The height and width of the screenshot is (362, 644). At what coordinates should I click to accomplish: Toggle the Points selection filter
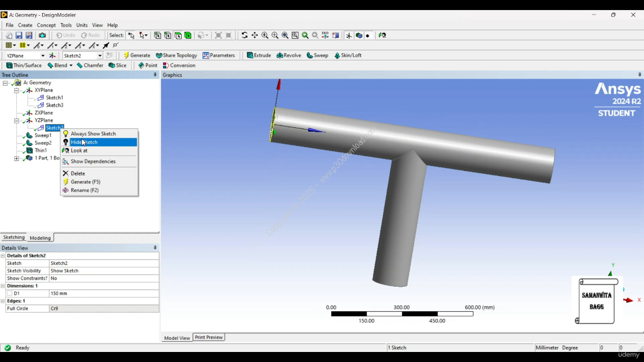pyautogui.click(x=157, y=35)
